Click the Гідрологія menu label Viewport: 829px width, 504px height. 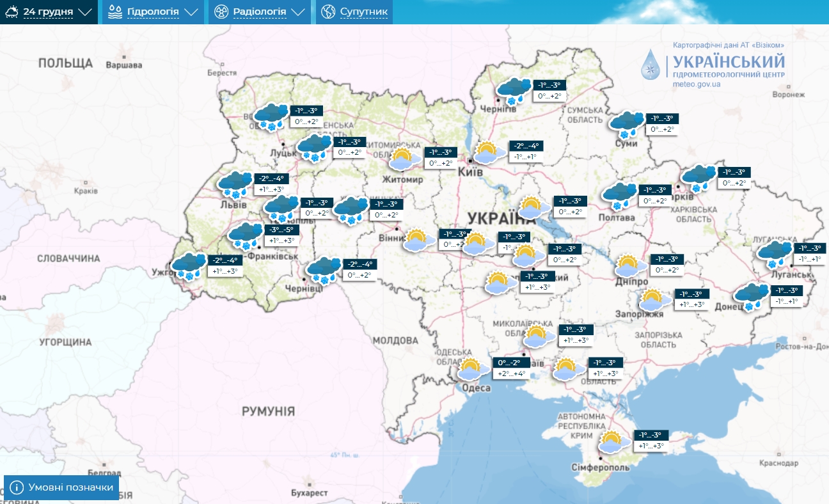pos(153,12)
